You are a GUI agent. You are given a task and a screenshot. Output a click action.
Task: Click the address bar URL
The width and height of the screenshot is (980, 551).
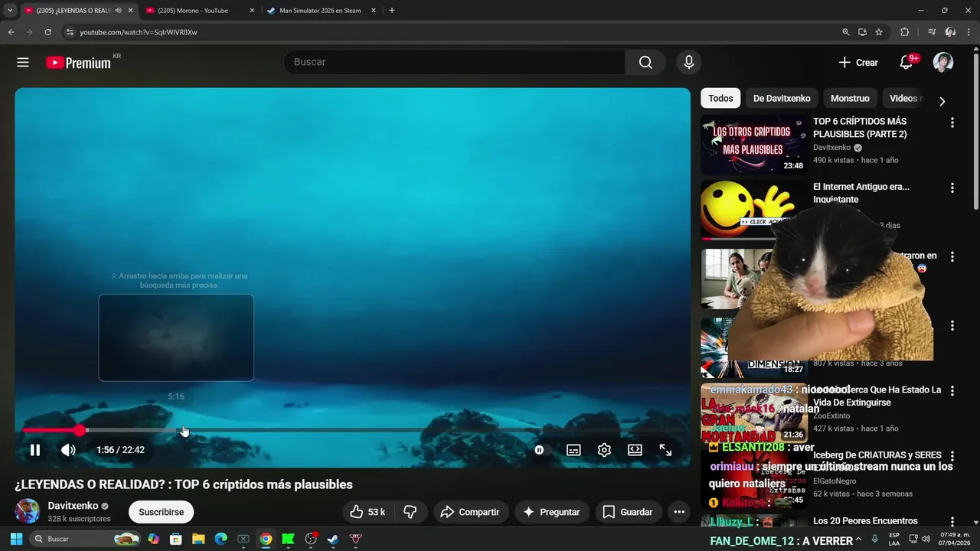coord(139,32)
